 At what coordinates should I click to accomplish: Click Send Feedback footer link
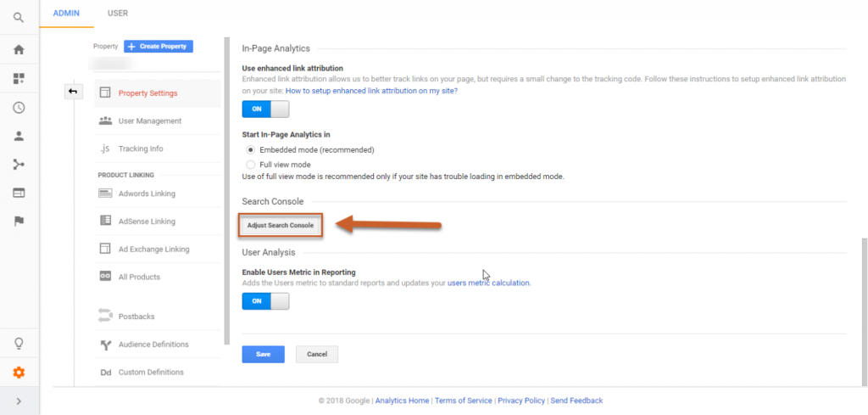pyautogui.click(x=576, y=400)
